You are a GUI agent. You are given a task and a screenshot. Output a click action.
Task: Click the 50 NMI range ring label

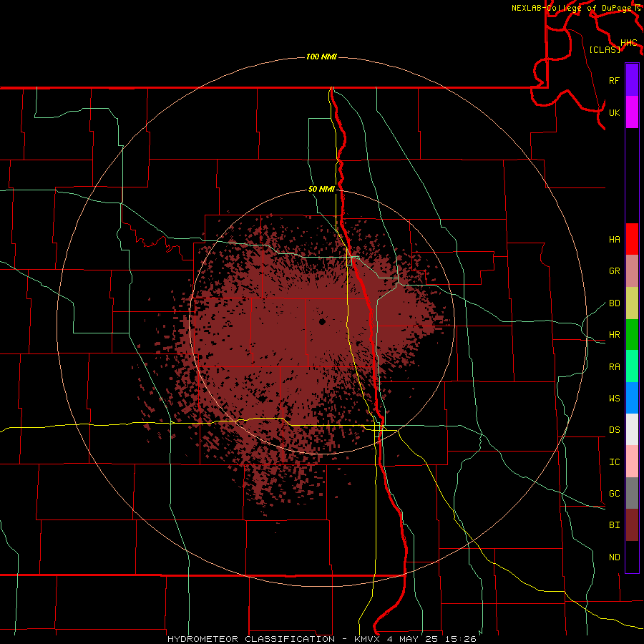tap(321, 189)
